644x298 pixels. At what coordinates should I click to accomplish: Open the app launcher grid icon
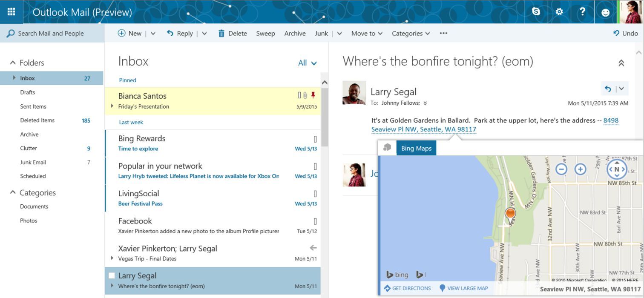pyautogui.click(x=11, y=11)
